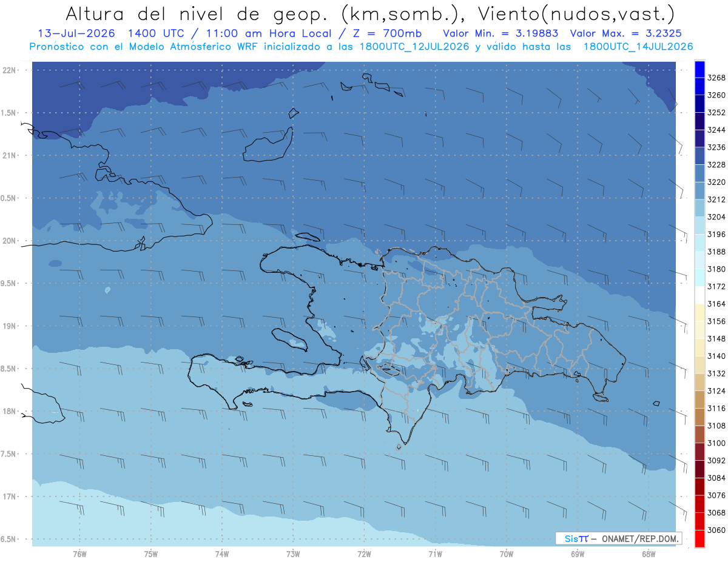The width and height of the screenshot is (728, 562).
Task: Click the '17N' latitude axis label
Action: [8, 497]
